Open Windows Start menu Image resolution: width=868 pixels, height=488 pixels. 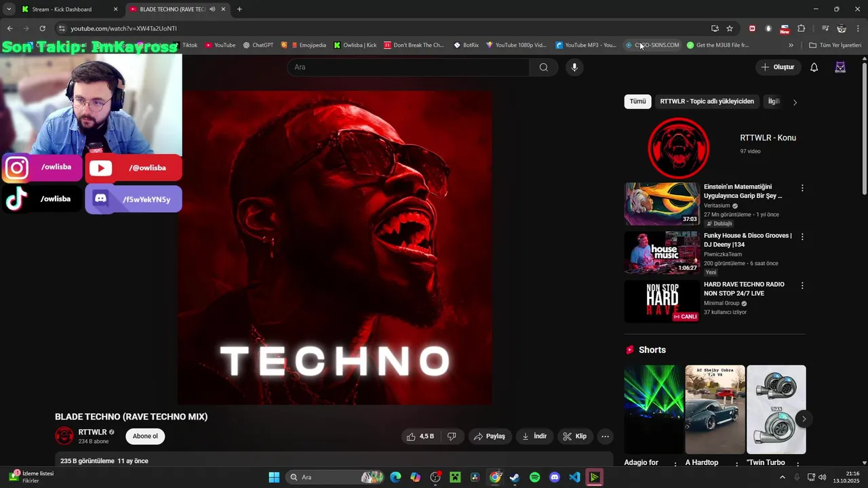tap(274, 477)
